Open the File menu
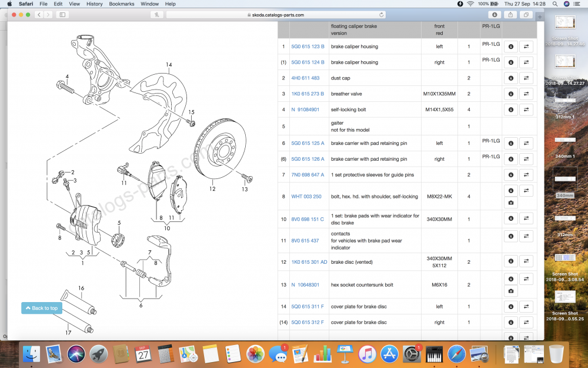Viewport: 588px width, 368px height. [x=44, y=4]
